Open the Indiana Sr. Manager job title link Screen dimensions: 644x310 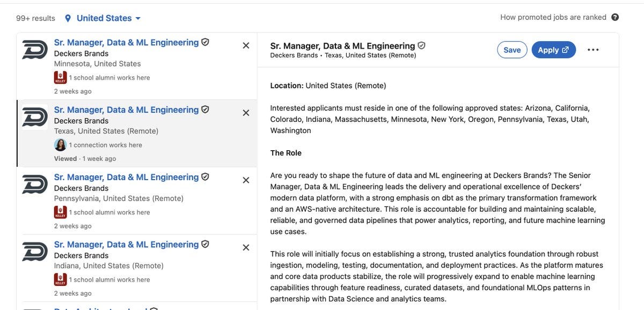point(127,245)
